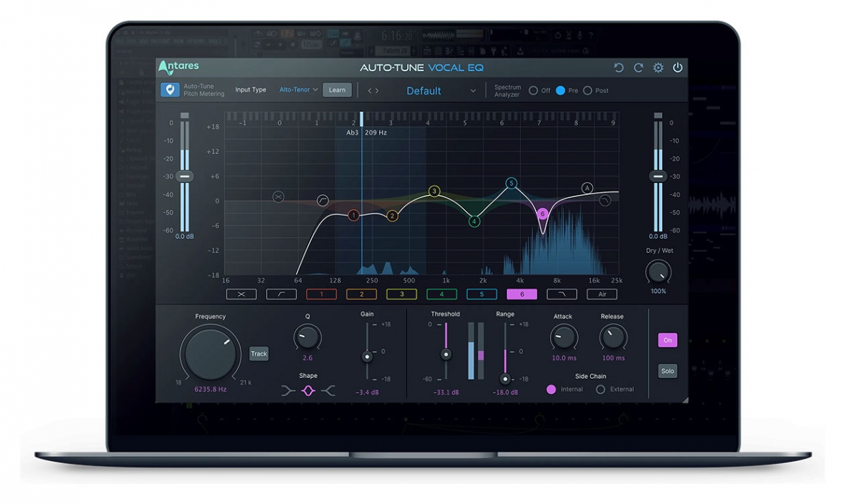Select band node 6 on the curve

pos(542,213)
